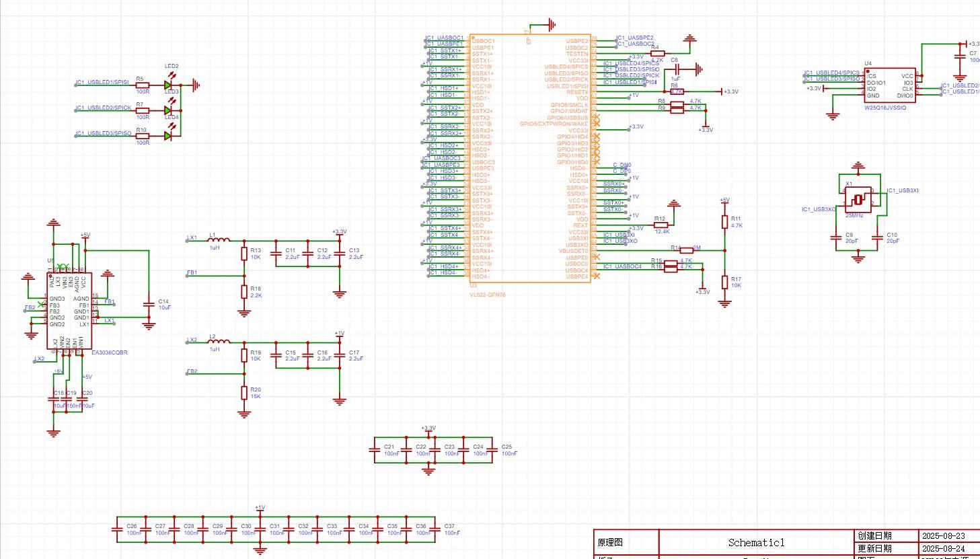Select the VL822-QFN76 chip body
Image resolution: width=980 pixels, height=559 pixels.
530,159
